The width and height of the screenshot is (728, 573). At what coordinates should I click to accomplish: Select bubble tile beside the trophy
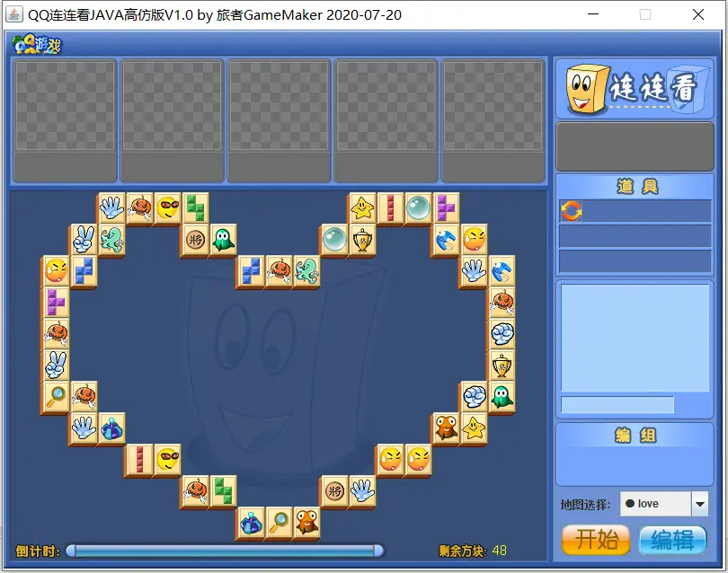[x=334, y=239]
